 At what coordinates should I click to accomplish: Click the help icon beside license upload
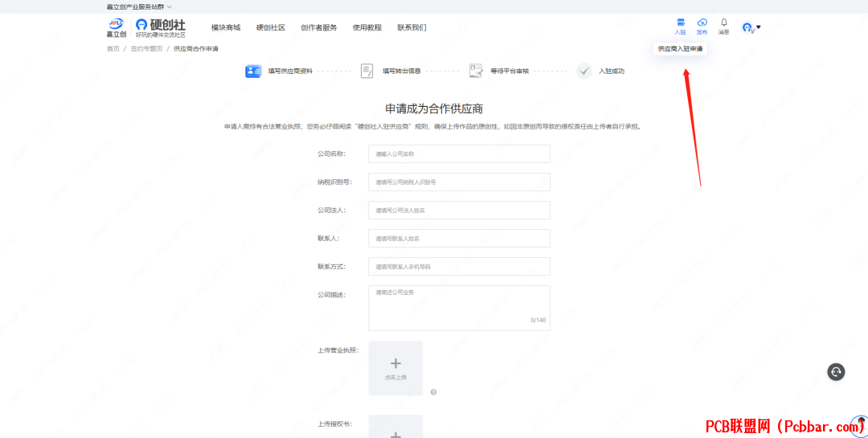433,392
